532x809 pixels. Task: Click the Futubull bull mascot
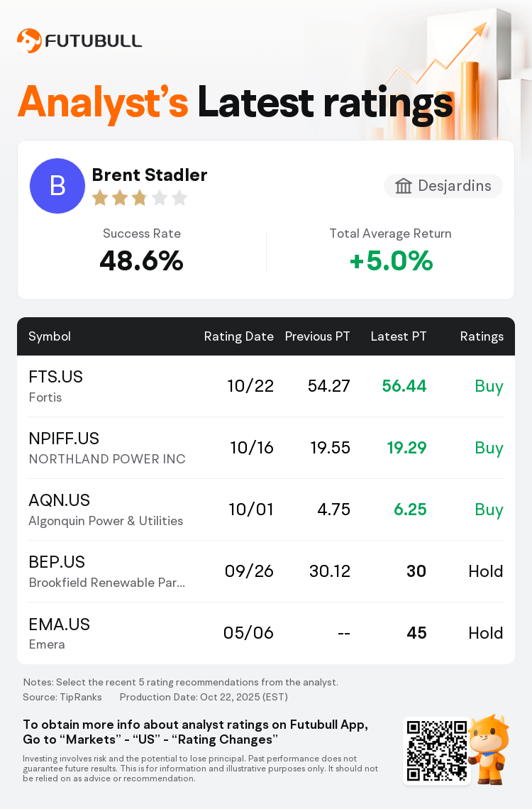pos(489,749)
